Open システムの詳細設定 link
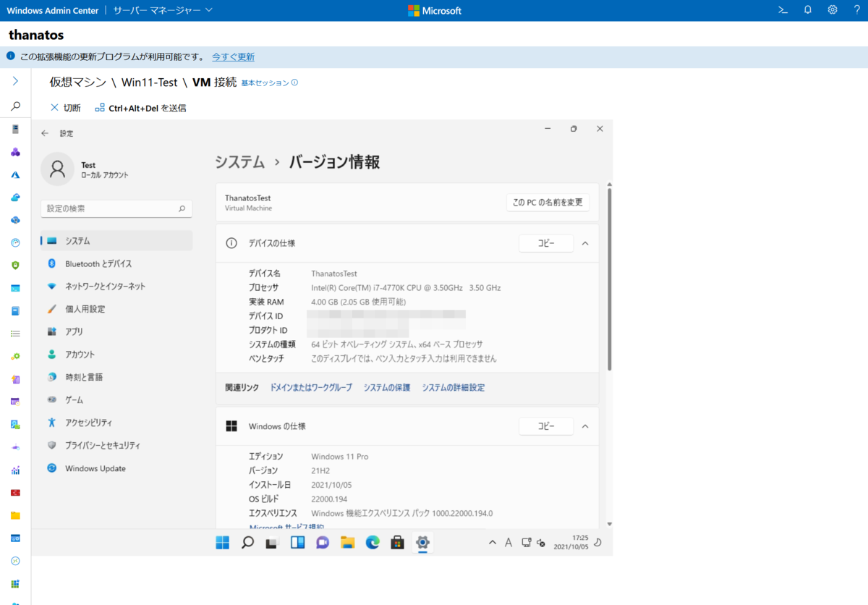 pos(454,388)
